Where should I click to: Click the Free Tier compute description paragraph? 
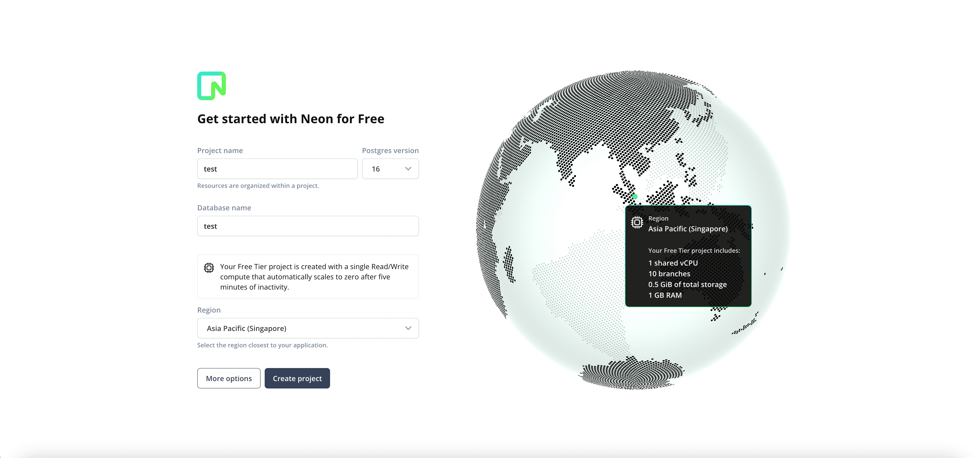coord(314,277)
